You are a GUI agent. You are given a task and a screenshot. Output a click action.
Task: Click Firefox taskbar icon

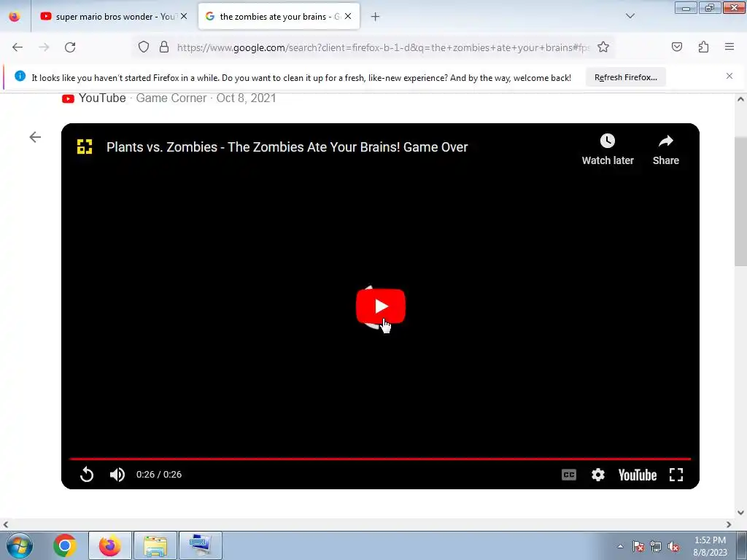(x=109, y=545)
